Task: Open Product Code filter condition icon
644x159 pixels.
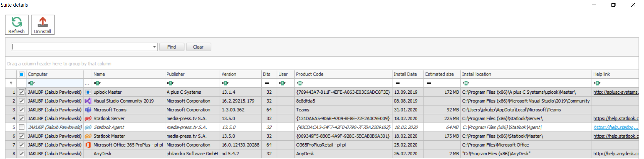Action: point(300,83)
